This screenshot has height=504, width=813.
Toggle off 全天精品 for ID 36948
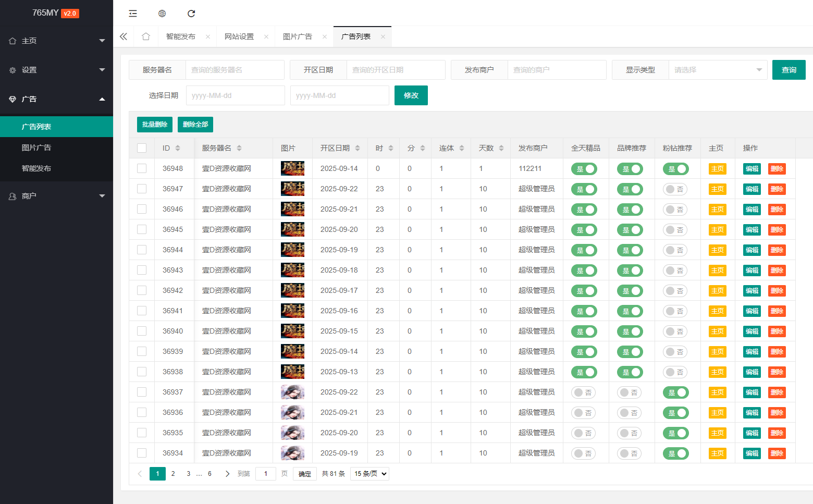(x=584, y=168)
